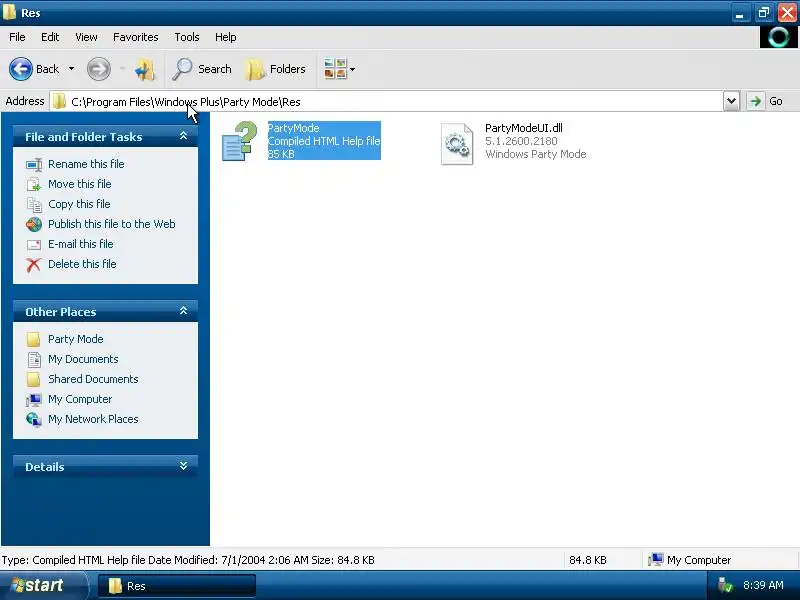Click E-mail this file link
Image resolution: width=800 pixels, height=600 pixels.
click(81, 244)
